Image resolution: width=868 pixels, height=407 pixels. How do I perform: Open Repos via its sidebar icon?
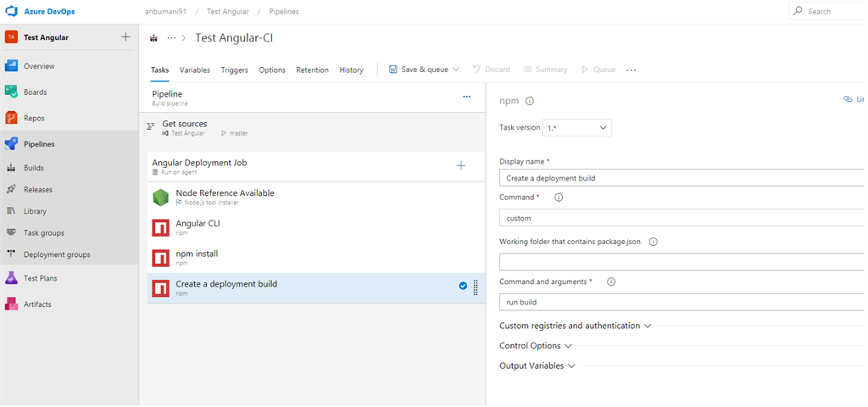(x=12, y=118)
